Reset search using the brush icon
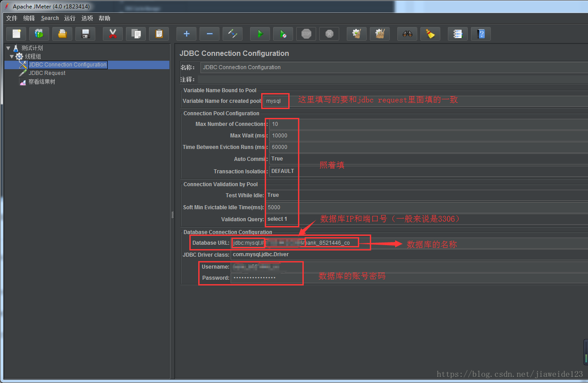 pos(430,34)
